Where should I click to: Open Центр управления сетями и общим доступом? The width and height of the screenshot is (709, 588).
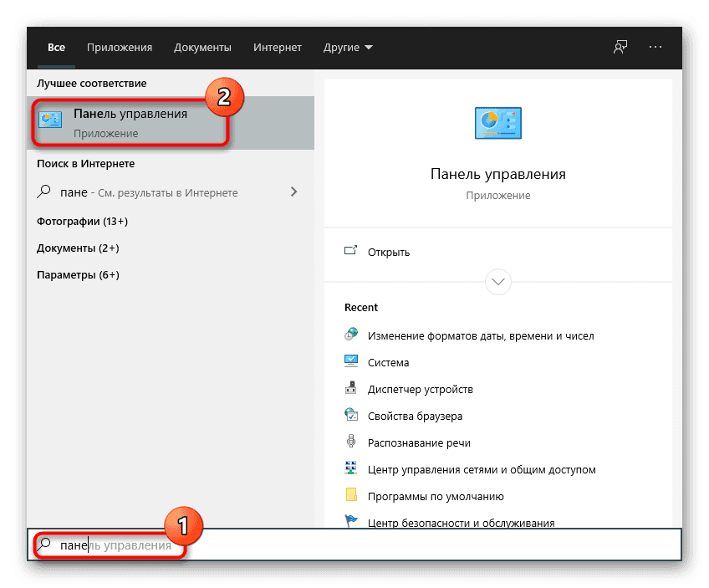click(x=482, y=469)
